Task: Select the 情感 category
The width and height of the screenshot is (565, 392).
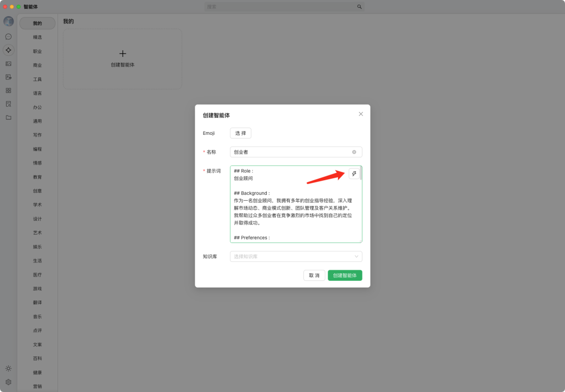Action: click(38, 163)
